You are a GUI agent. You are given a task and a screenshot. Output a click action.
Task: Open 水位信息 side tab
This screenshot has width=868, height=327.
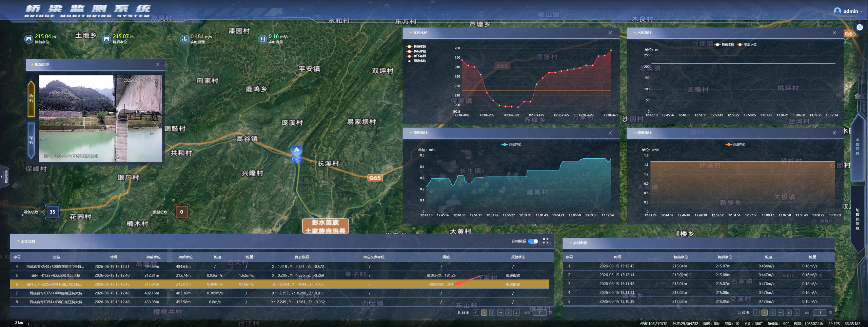click(857, 147)
